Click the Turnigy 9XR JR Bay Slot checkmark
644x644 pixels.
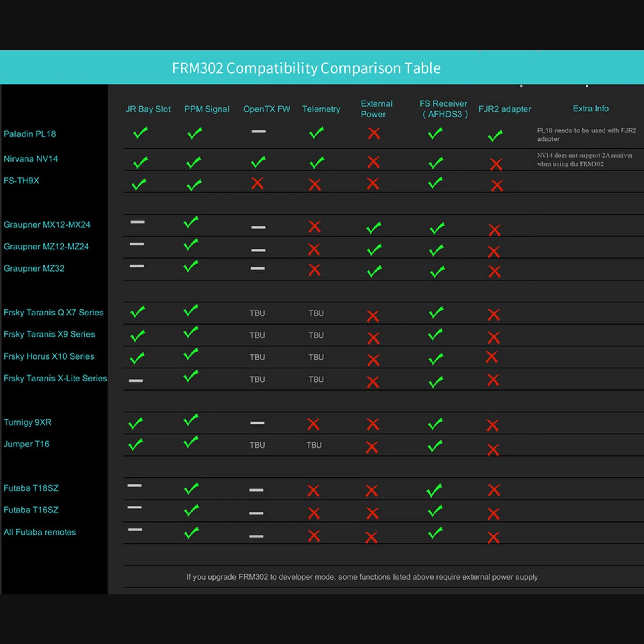click(136, 423)
